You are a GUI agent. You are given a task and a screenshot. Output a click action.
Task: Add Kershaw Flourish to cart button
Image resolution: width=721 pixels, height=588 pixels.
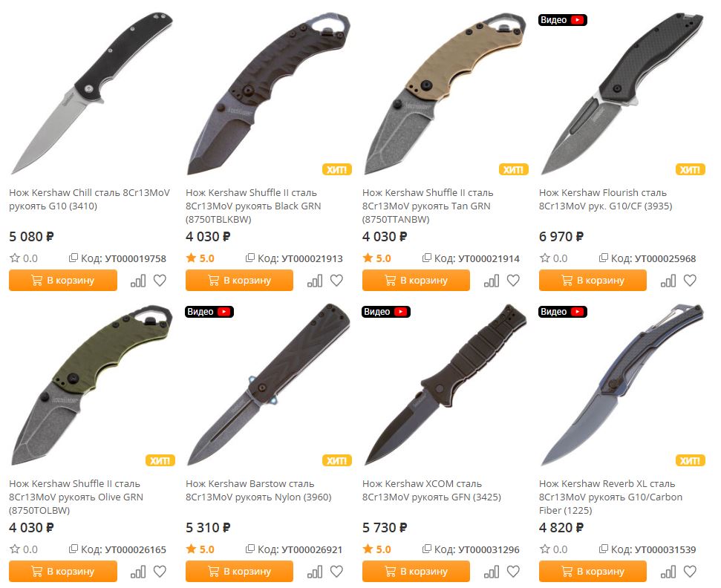[593, 280]
